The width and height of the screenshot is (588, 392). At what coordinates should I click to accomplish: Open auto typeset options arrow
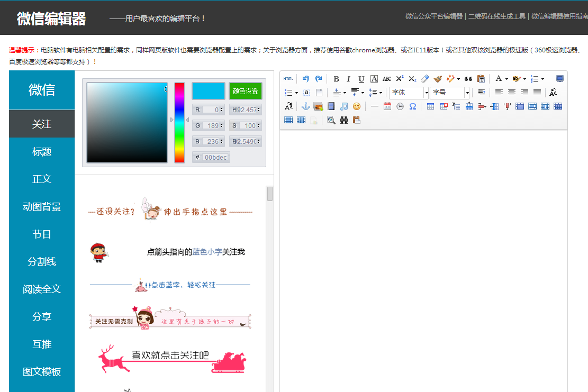pyautogui.click(x=458, y=79)
